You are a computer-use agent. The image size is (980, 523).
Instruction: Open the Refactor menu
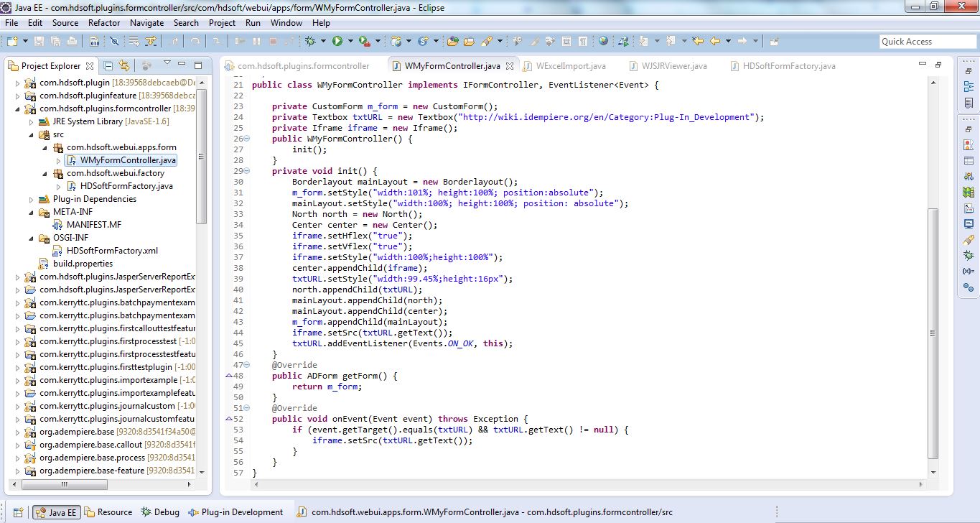click(104, 22)
